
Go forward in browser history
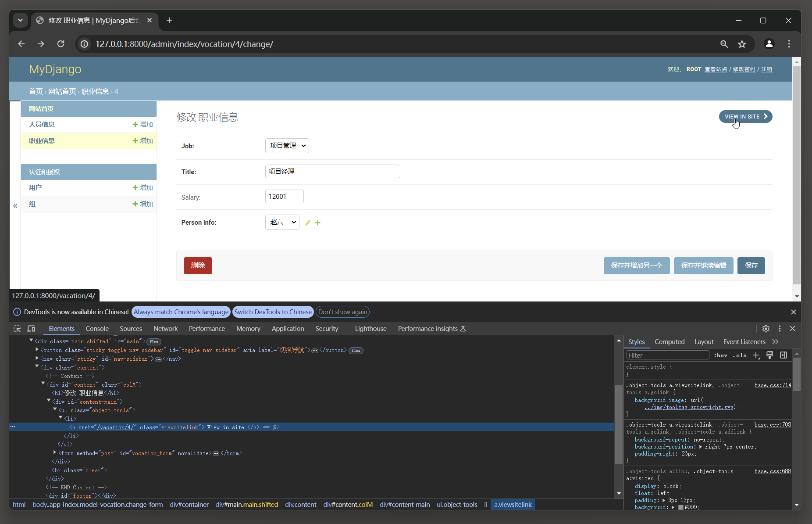click(41, 44)
